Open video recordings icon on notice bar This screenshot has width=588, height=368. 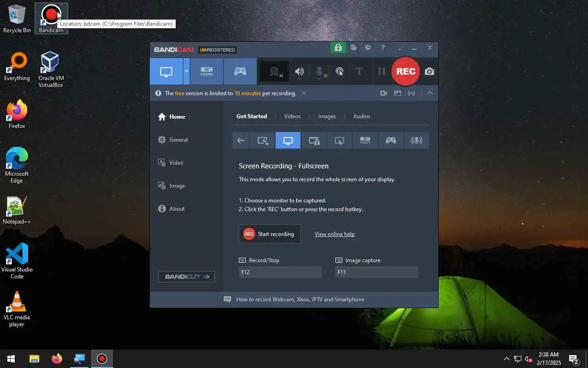click(384, 93)
